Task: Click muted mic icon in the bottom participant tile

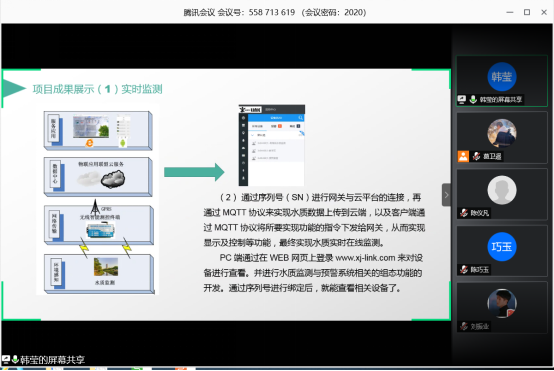Action: pyautogui.click(x=464, y=326)
